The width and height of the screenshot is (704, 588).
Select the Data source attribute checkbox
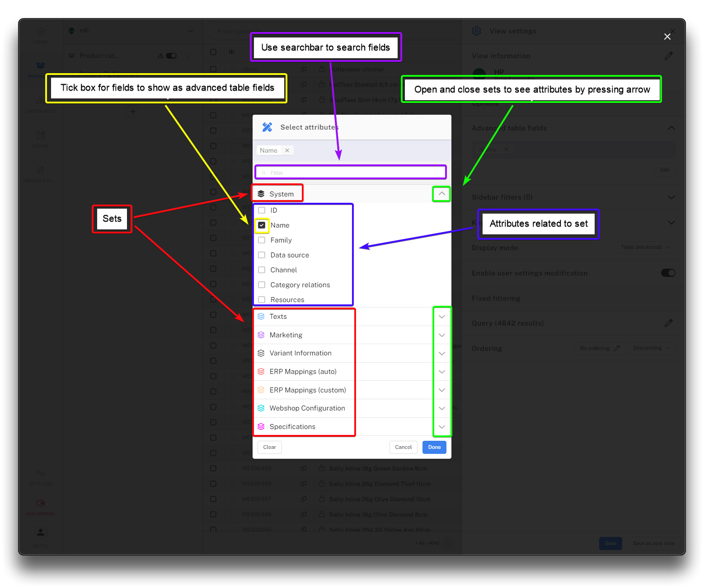pyautogui.click(x=262, y=255)
